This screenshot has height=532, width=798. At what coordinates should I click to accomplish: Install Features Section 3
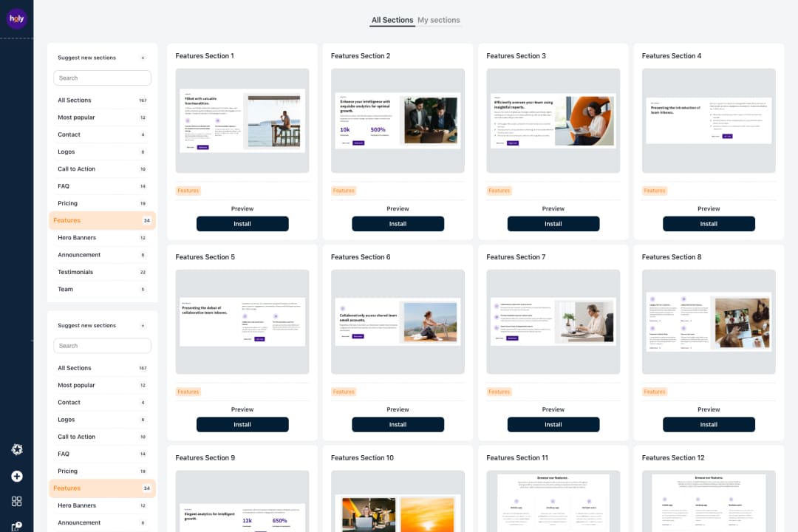pos(553,224)
